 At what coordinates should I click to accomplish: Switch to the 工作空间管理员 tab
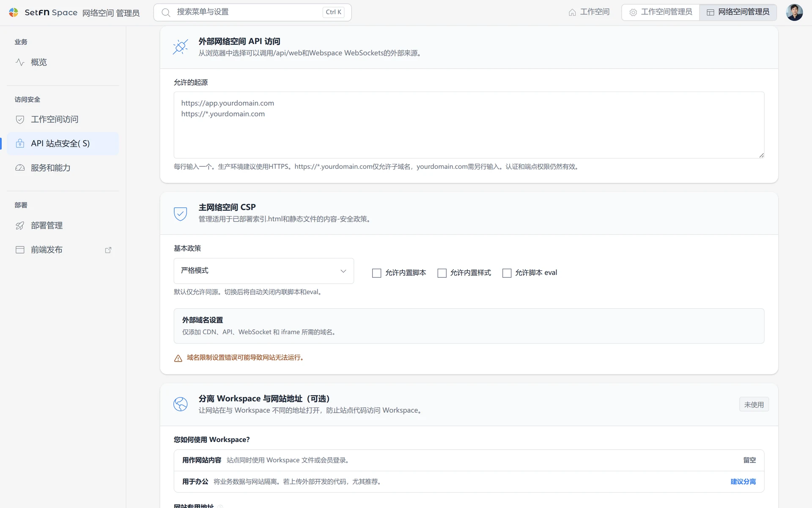coord(661,12)
